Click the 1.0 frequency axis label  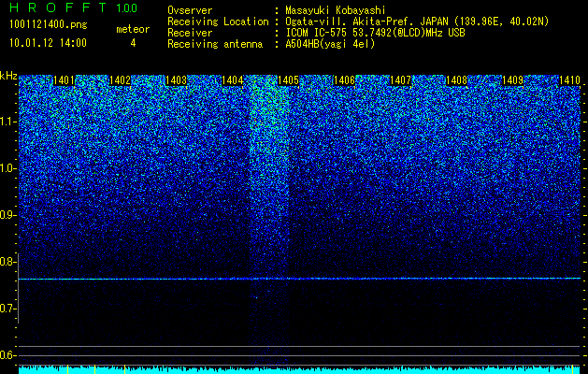(x=7, y=168)
